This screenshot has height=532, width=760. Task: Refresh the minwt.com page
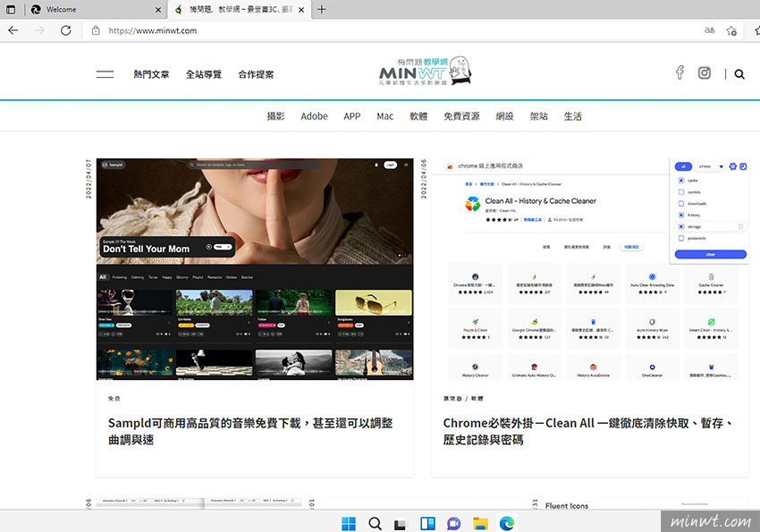click(x=66, y=30)
